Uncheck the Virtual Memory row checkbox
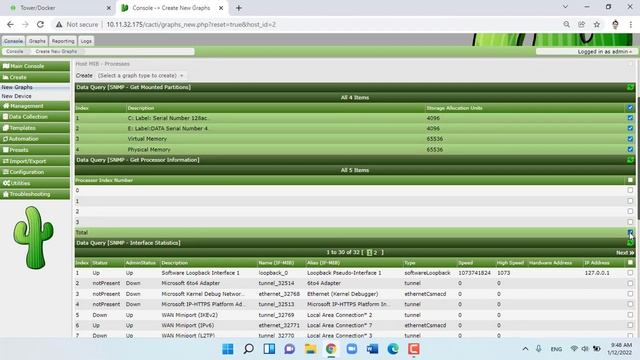 [x=630, y=139]
